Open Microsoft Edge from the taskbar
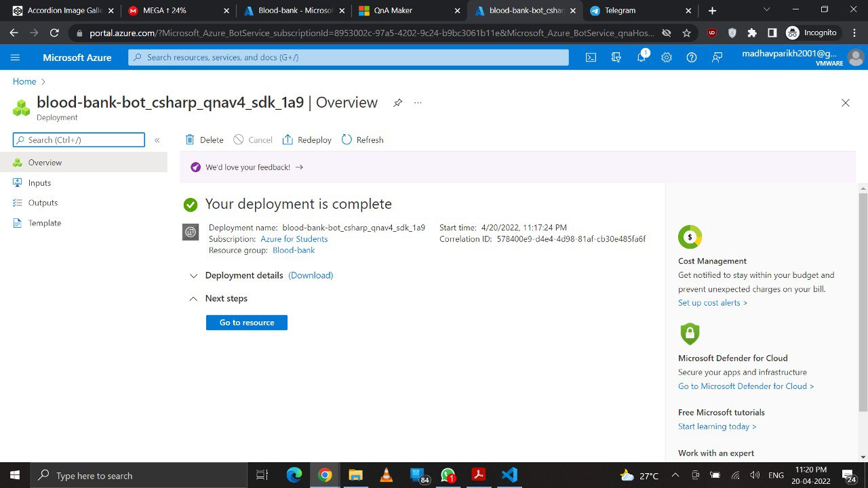This screenshot has width=868, height=488. (294, 475)
